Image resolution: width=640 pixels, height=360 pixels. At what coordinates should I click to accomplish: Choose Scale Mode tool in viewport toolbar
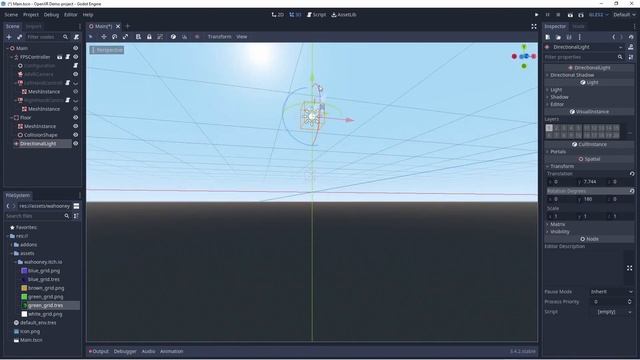coord(125,37)
